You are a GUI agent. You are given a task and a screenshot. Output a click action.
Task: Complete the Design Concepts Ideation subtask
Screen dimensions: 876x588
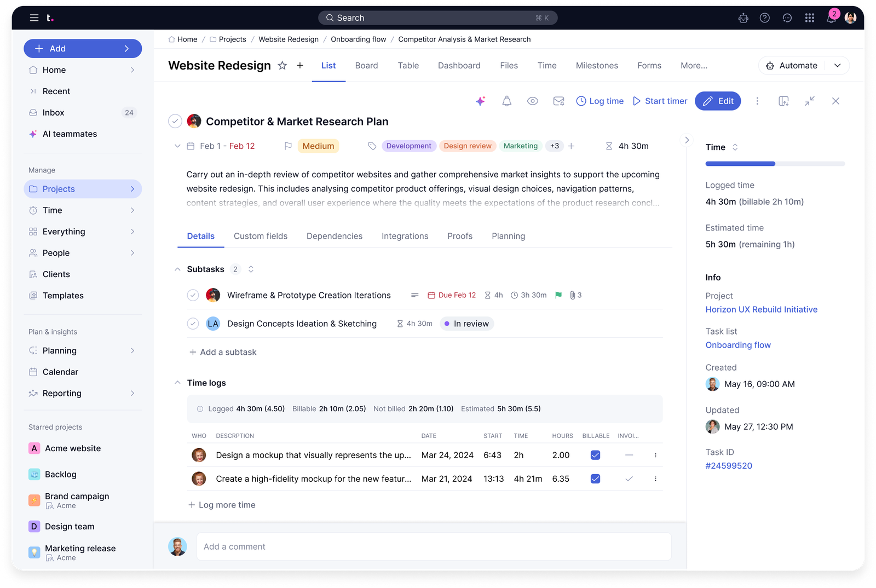click(193, 324)
